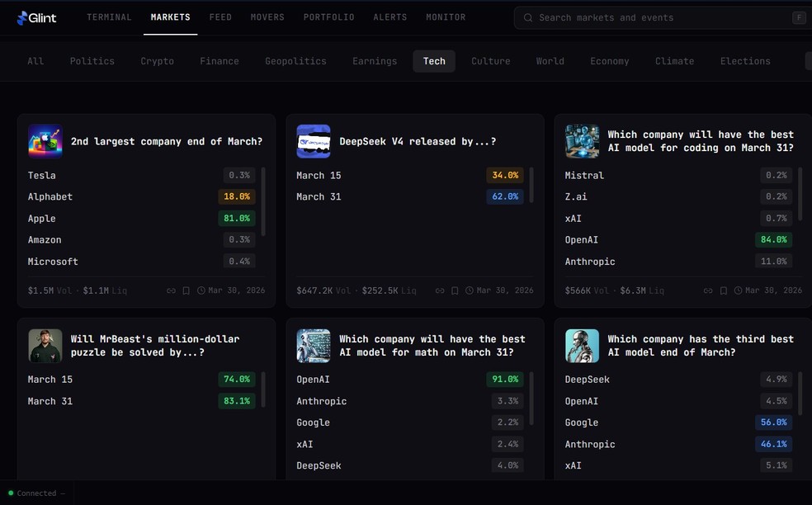Open MrBeast's million-dollar puzzle market title

coord(155,346)
